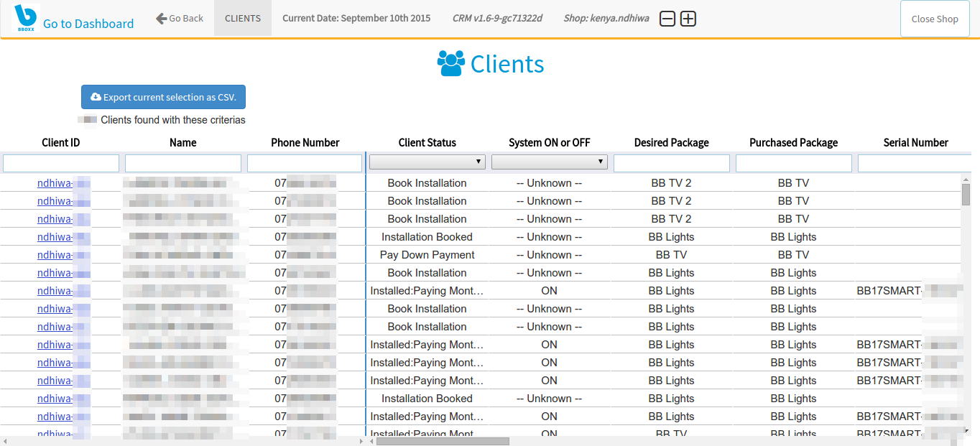Viewport: 980px width, 446px height.
Task: Click left arrow of bottom-left scrollbar
Action: point(4,441)
